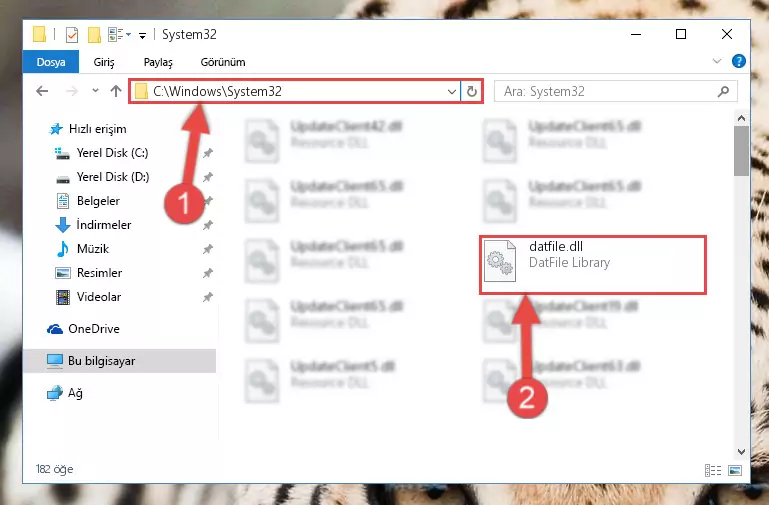Image resolution: width=769 pixels, height=505 pixels.
Task: Click the Up one level arrow
Action: click(116, 91)
